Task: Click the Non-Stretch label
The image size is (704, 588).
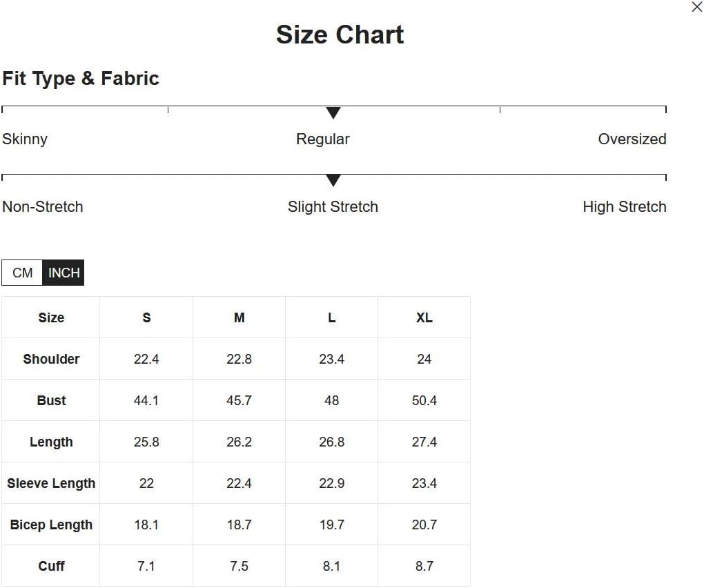Action: point(43,207)
